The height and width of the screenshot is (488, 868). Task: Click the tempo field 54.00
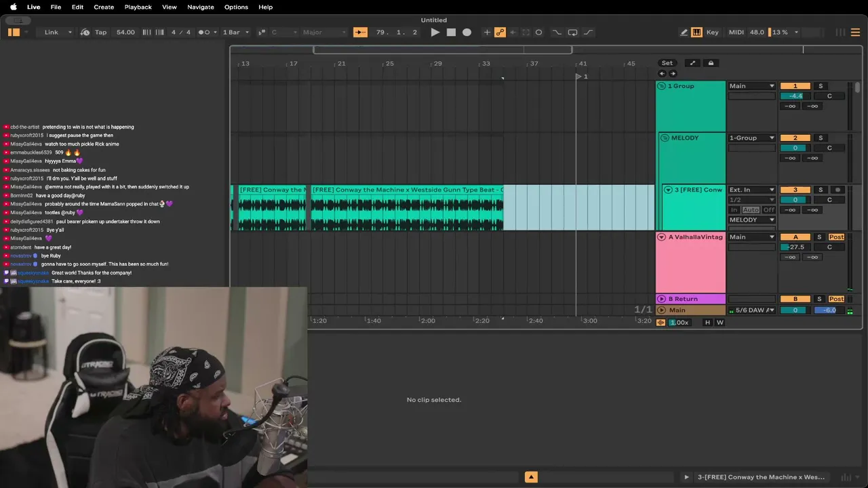tap(125, 32)
